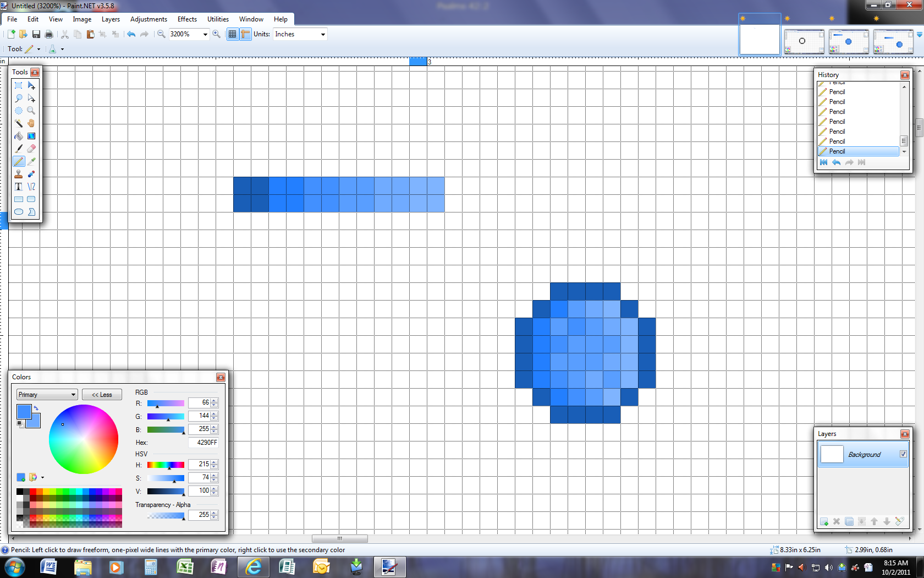Open the Units Inches dropdown

point(323,34)
